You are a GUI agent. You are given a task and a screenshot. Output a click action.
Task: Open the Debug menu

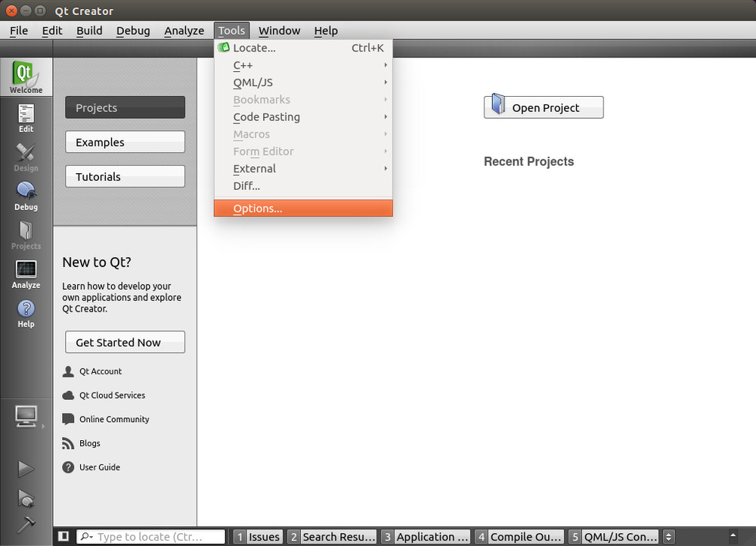click(133, 30)
